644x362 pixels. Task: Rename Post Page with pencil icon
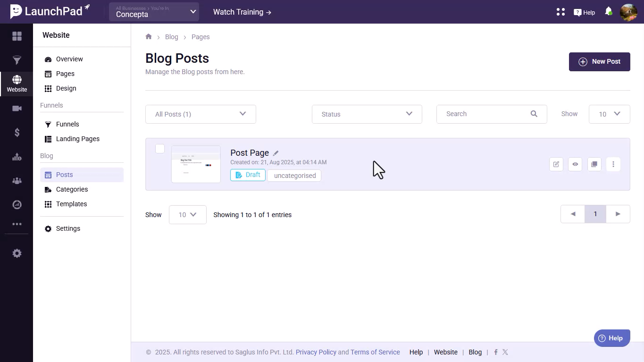(276, 153)
